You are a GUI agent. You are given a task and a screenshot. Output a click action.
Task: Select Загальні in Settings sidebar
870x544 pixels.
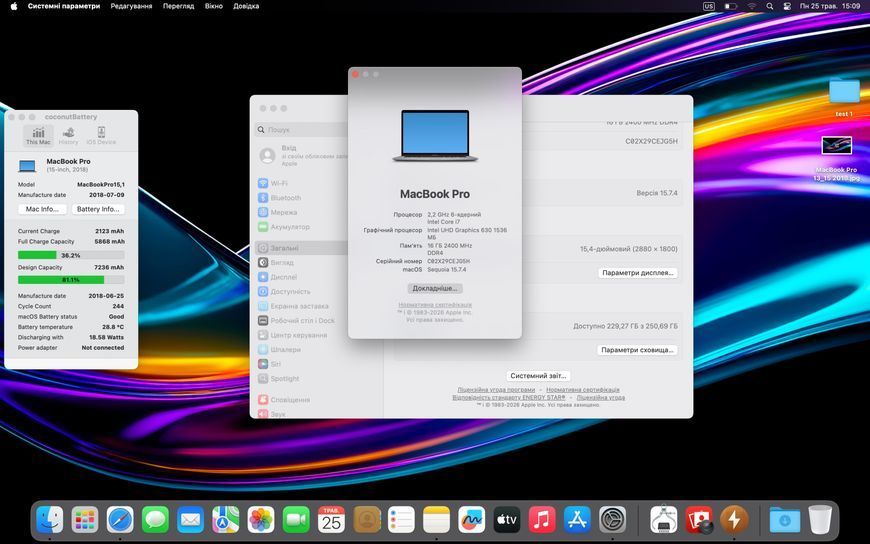click(x=302, y=248)
